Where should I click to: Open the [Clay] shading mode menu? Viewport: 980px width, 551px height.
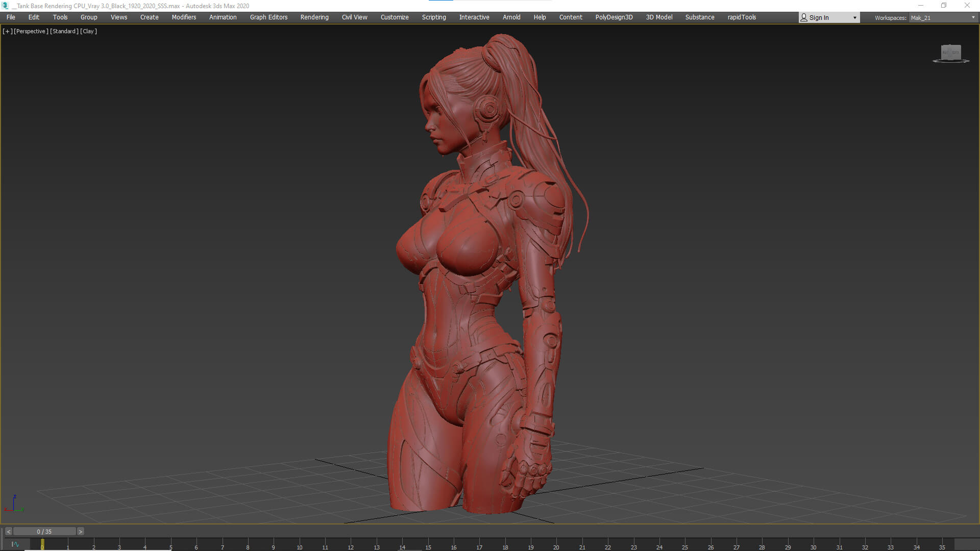(x=89, y=31)
